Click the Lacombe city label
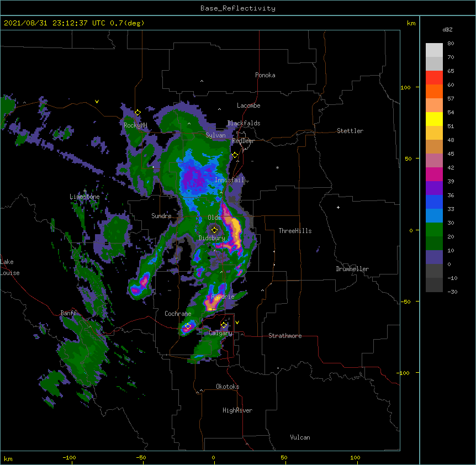476x465 pixels. tap(248, 105)
